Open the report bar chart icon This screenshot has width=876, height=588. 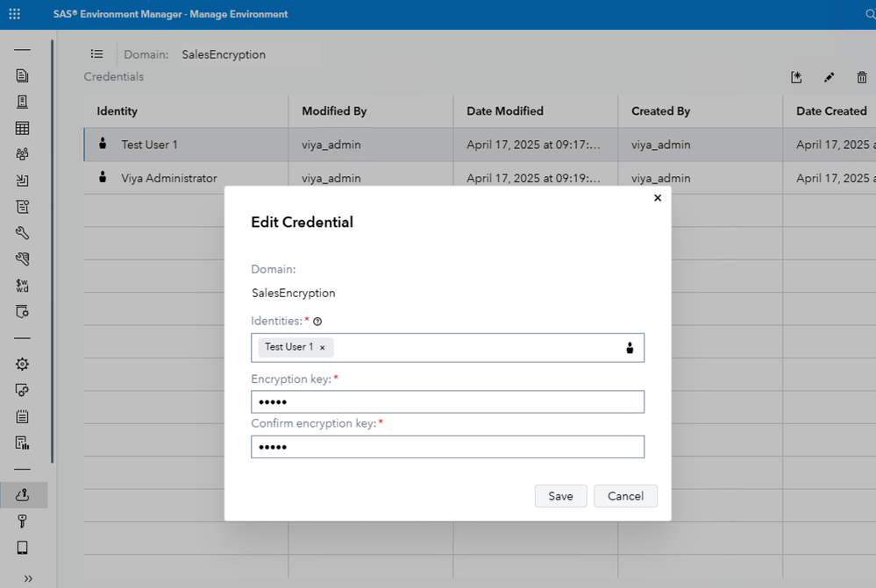[x=22, y=443]
